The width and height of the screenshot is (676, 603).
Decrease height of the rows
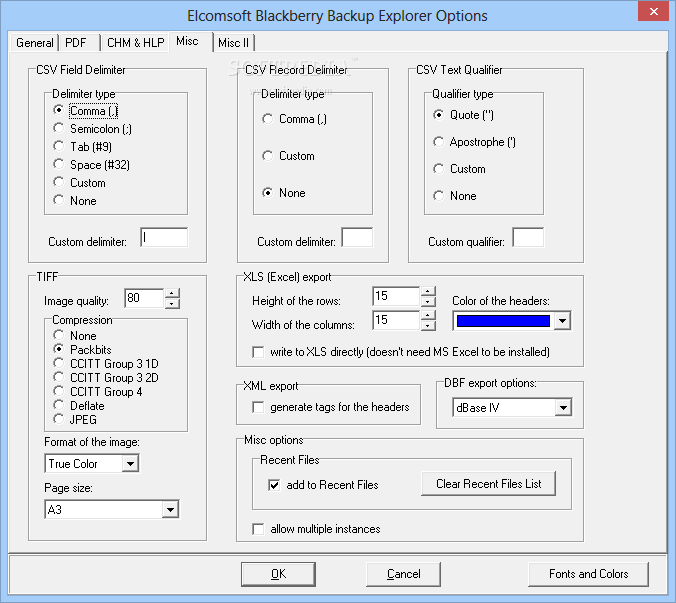coord(428,301)
